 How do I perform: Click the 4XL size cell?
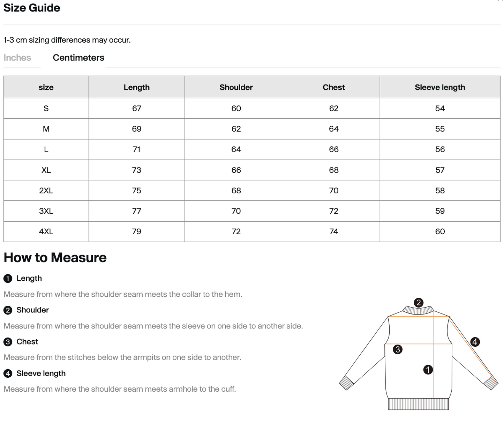pos(46,231)
